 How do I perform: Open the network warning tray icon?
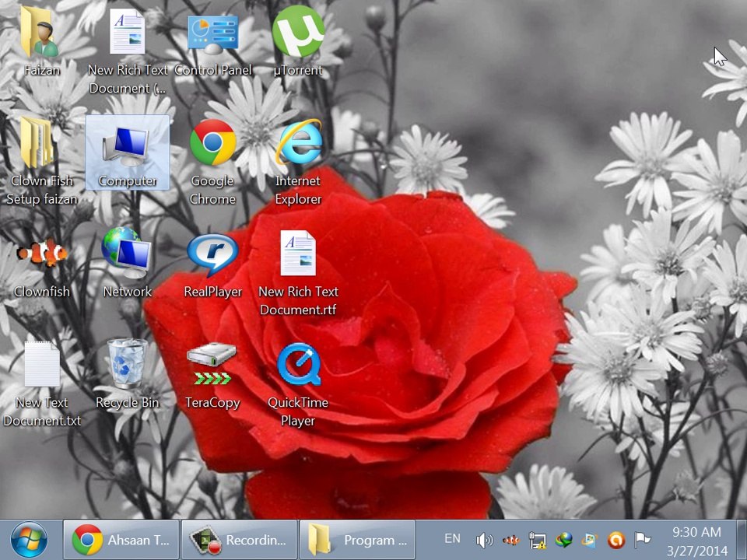[538, 540]
